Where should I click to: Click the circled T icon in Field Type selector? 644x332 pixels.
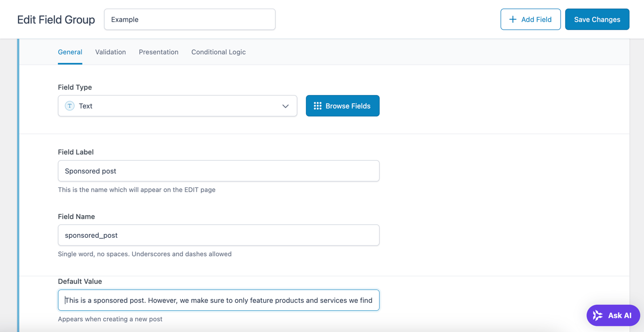(69, 106)
